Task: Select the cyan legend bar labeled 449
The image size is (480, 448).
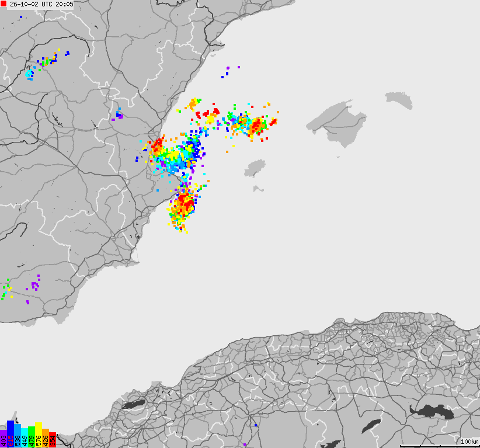Action: (25, 438)
